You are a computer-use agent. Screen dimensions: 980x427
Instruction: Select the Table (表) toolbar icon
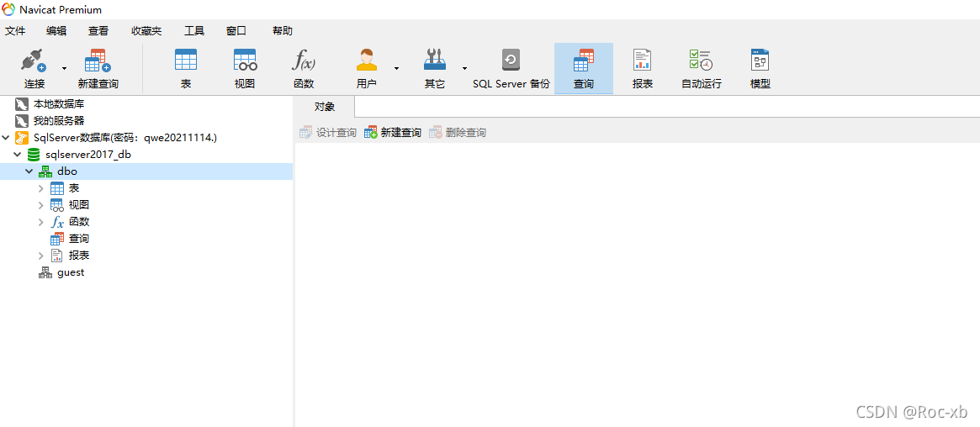(x=186, y=69)
